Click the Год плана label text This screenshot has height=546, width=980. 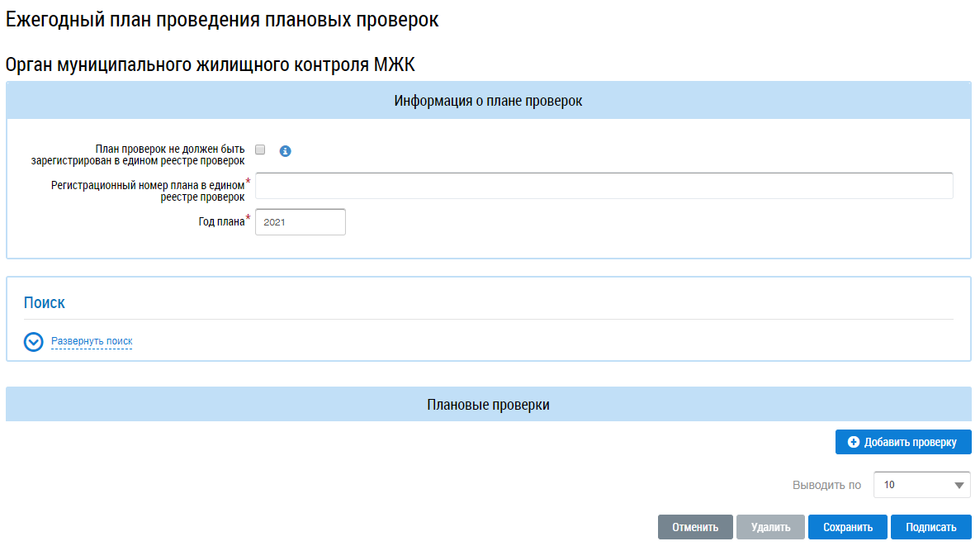point(215,221)
